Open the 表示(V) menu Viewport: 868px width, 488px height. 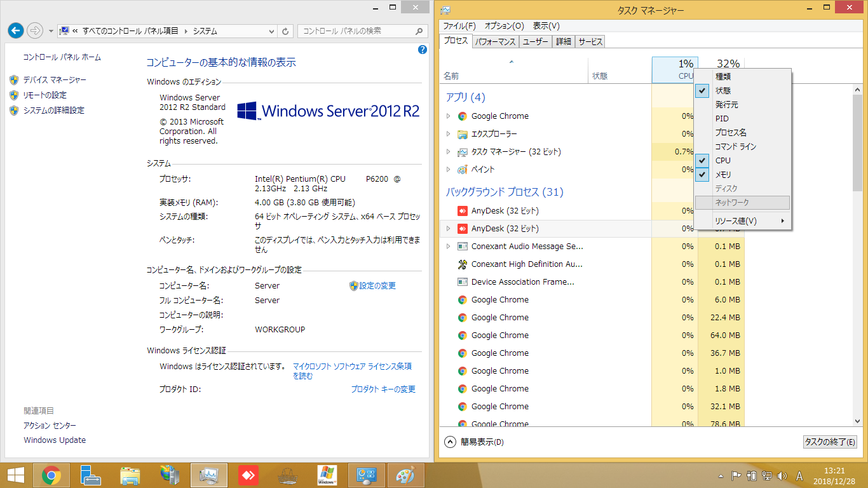(x=546, y=26)
